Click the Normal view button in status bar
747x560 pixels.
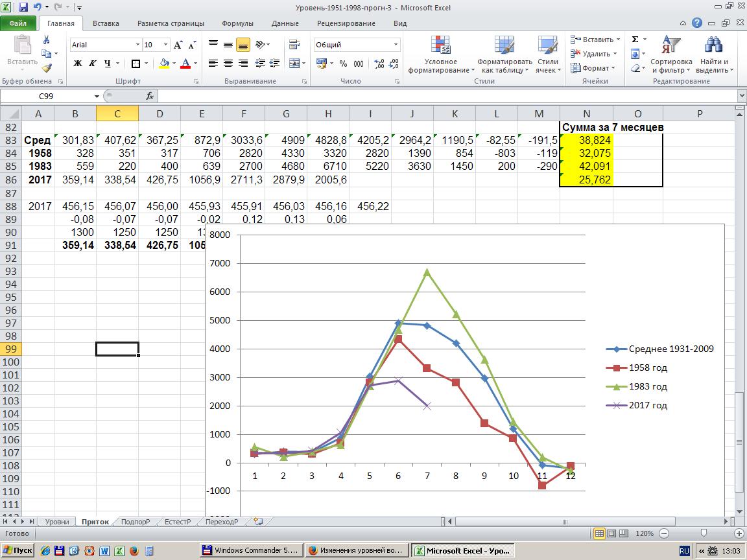point(599,533)
